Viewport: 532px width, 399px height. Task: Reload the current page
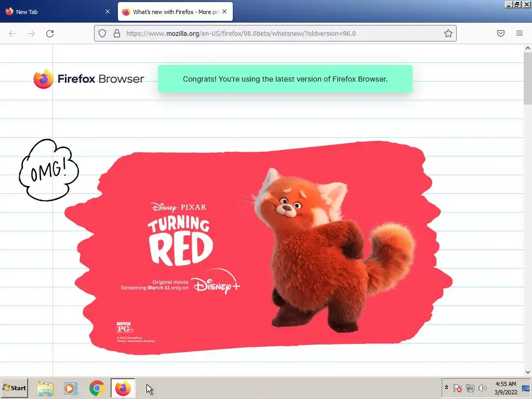50,34
